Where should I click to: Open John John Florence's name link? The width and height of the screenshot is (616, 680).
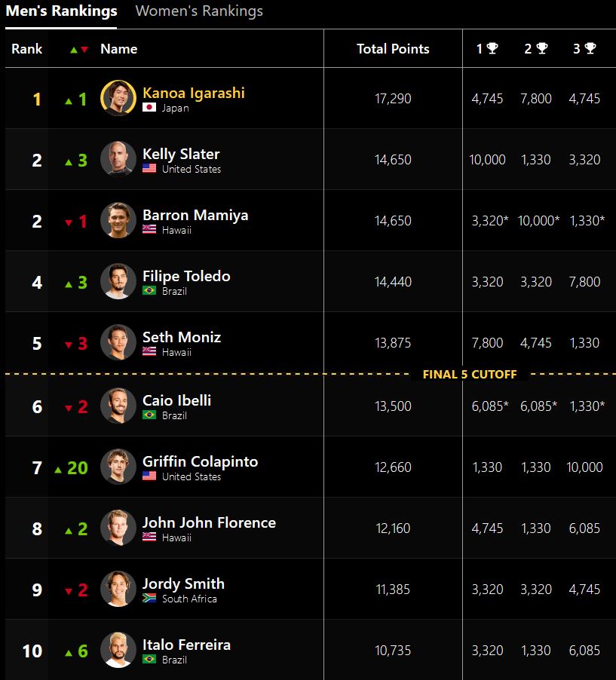point(209,522)
